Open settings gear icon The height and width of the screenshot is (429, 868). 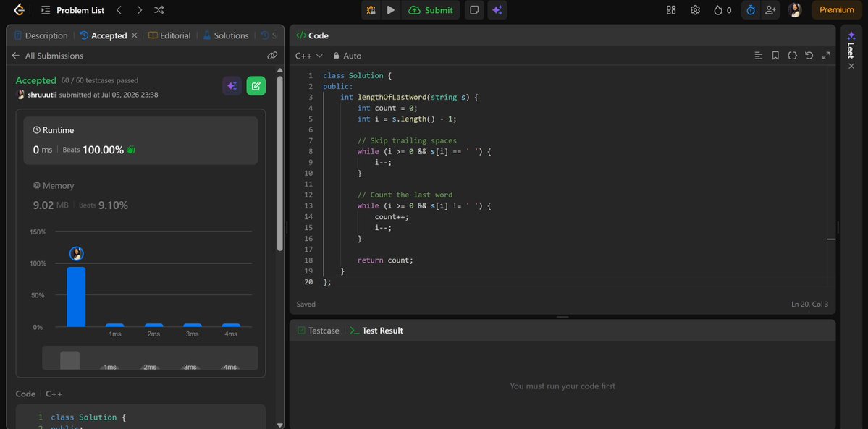point(695,10)
